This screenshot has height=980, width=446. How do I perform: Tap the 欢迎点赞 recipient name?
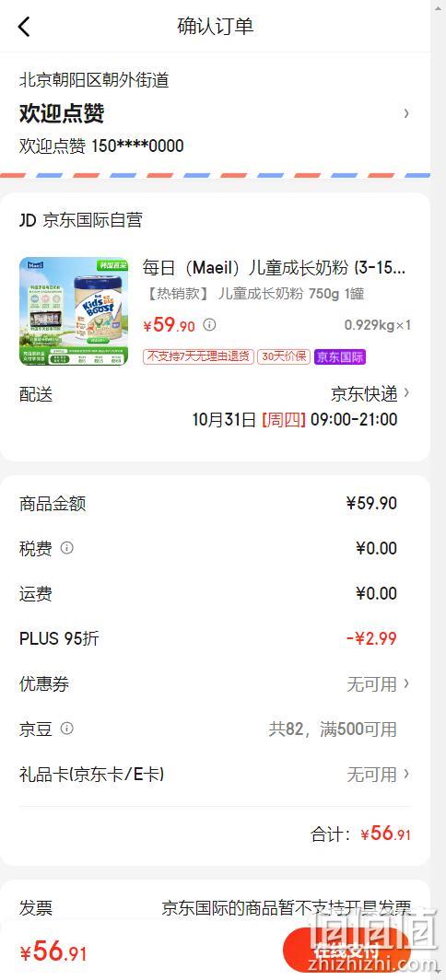pyautogui.click(x=62, y=114)
